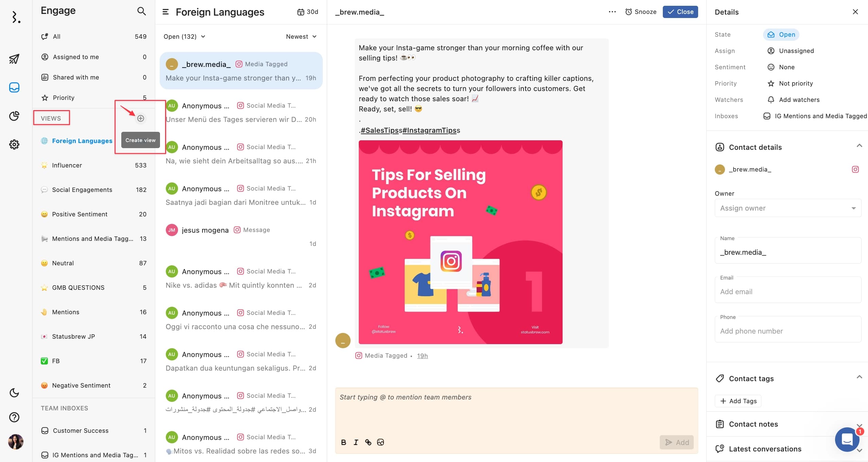Viewport: 868px width, 462px height.
Task: Click the Add Tags button in Contact tags
Action: pyautogui.click(x=739, y=401)
